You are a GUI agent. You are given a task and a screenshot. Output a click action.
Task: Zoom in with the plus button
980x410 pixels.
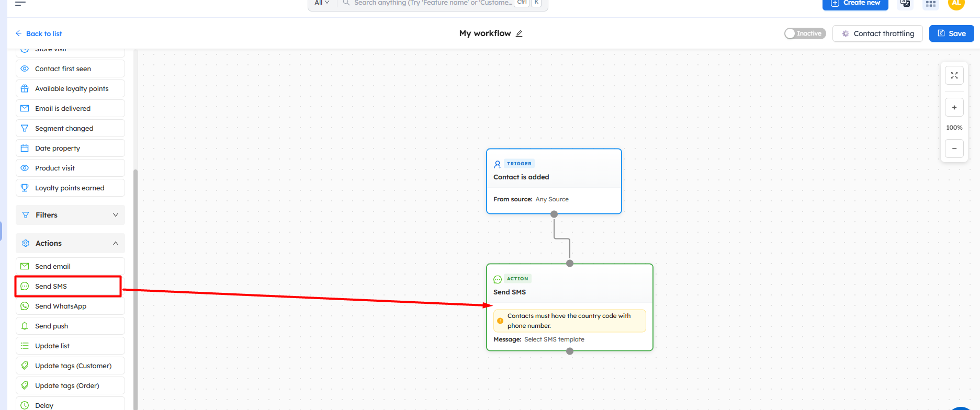pos(954,108)
